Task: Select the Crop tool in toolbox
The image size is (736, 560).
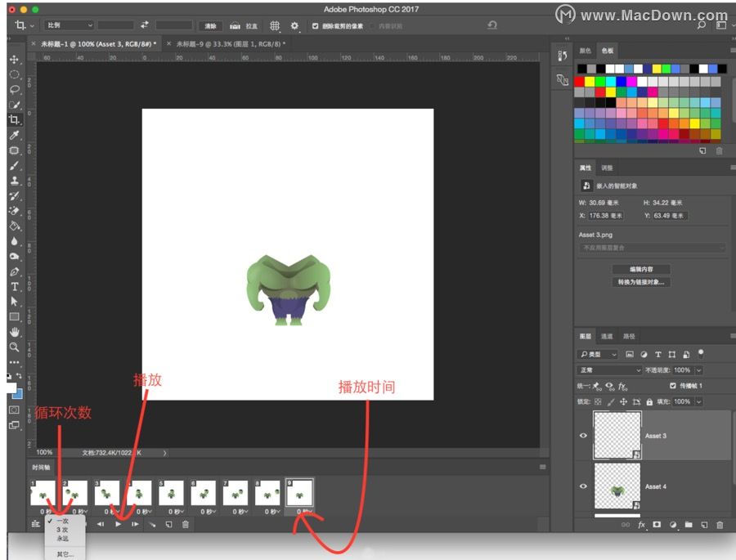Action: tap(14, 119)
